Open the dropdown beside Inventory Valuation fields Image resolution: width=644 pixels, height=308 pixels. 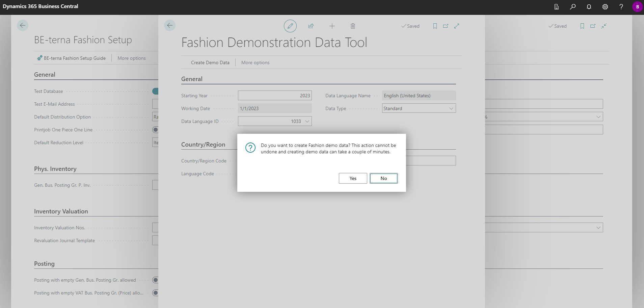598,227
